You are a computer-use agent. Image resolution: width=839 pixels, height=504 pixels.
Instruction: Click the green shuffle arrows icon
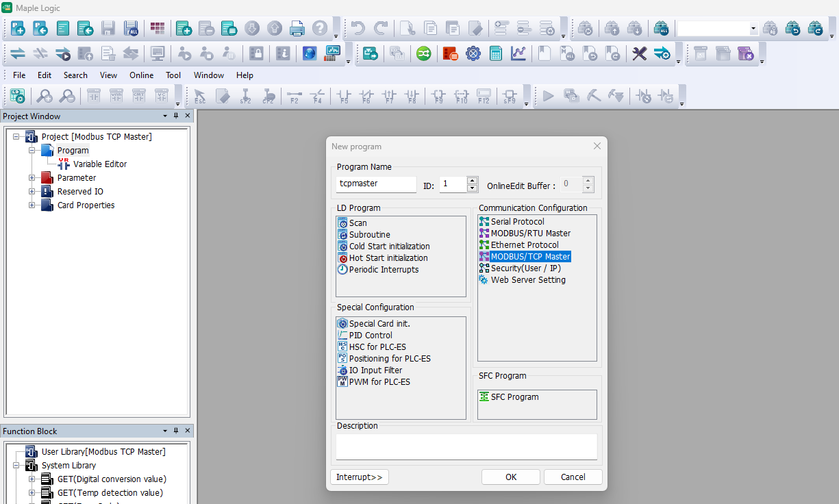[x=424, y=53]
